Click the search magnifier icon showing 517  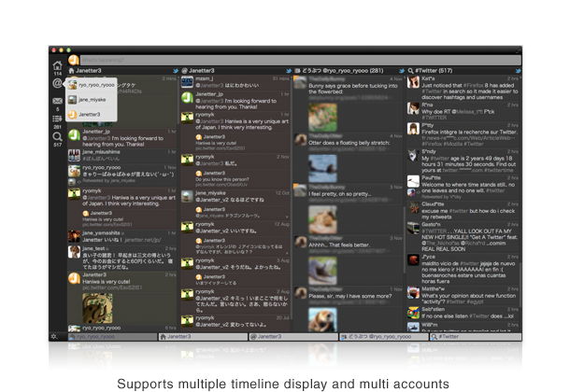tap(57, 136)
